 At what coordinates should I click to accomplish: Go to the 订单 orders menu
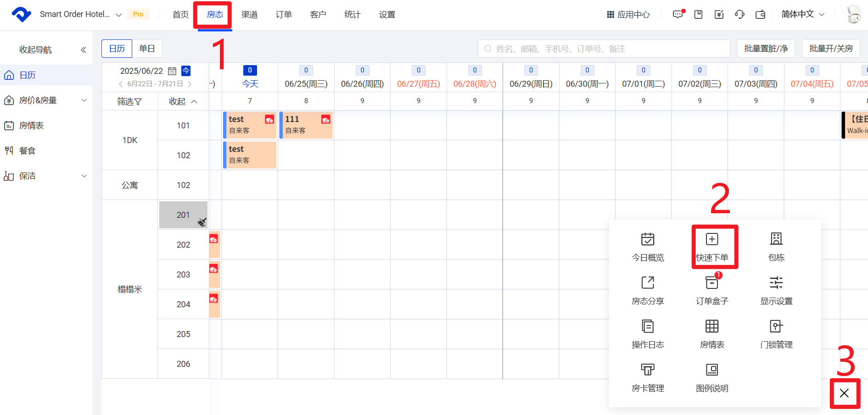(x=284, y=15)
